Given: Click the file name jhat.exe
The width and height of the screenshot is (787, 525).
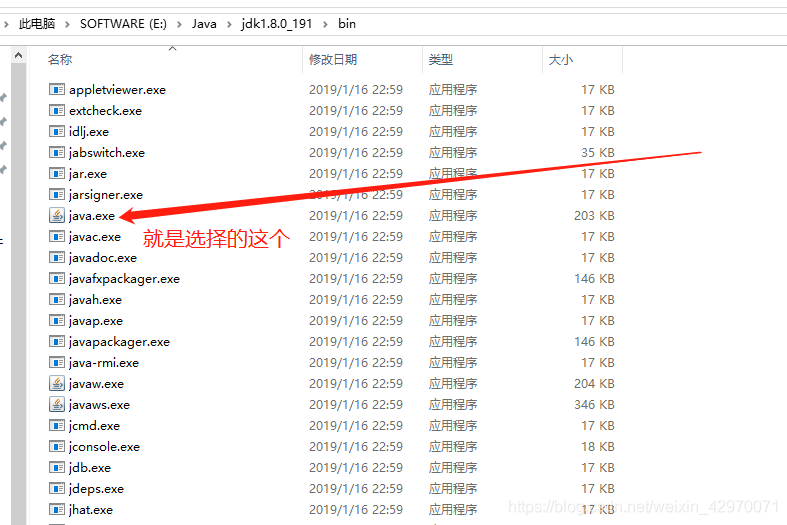Looking at the screenshot, I should tap(91, 510).
